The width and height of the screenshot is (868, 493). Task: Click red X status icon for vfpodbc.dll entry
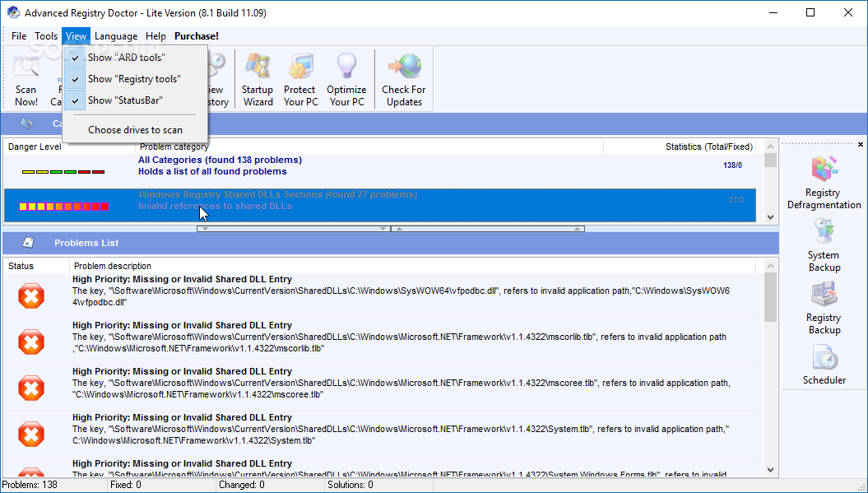[31, 295]
